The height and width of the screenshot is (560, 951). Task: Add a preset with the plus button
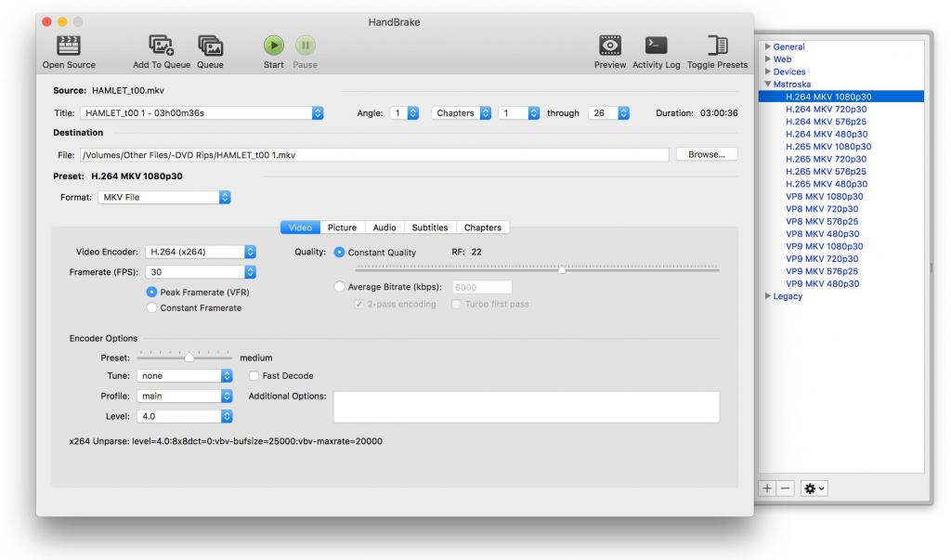pos(767,488)
